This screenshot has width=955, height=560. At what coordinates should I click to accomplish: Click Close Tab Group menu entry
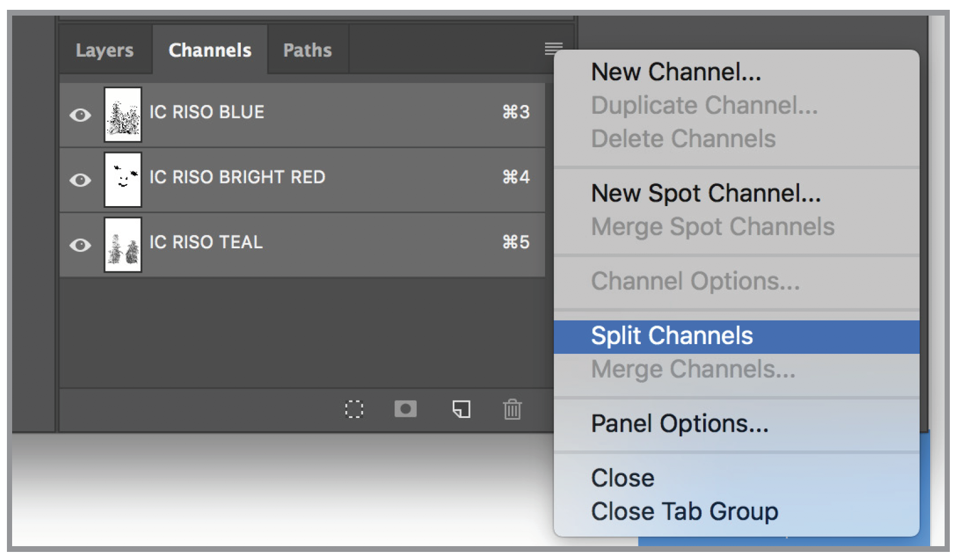(x=684, y=512)
